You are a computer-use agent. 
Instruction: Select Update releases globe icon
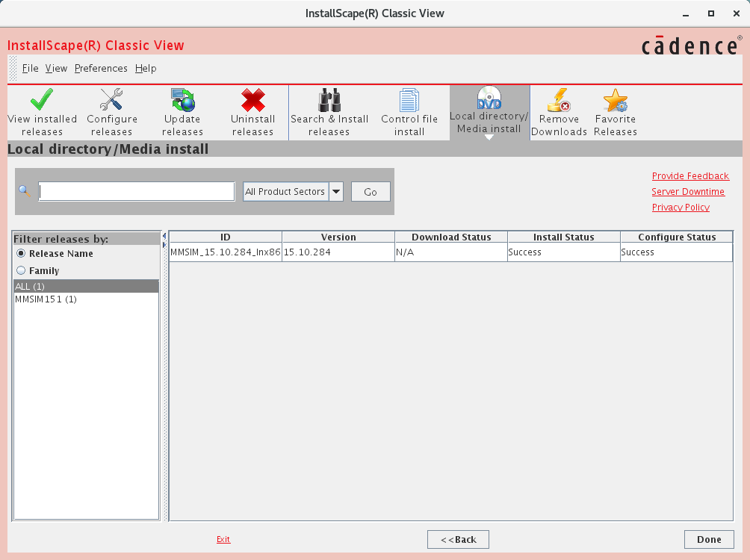coord(183,99)
